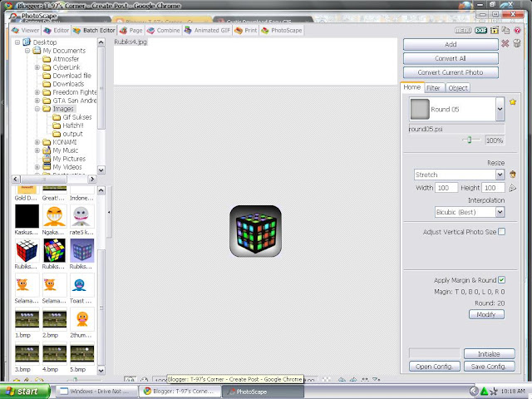This screenshot has height=399, width=532.
Task: Select the colorful Rubik's cube on black thumbnail
Action: 54,250
